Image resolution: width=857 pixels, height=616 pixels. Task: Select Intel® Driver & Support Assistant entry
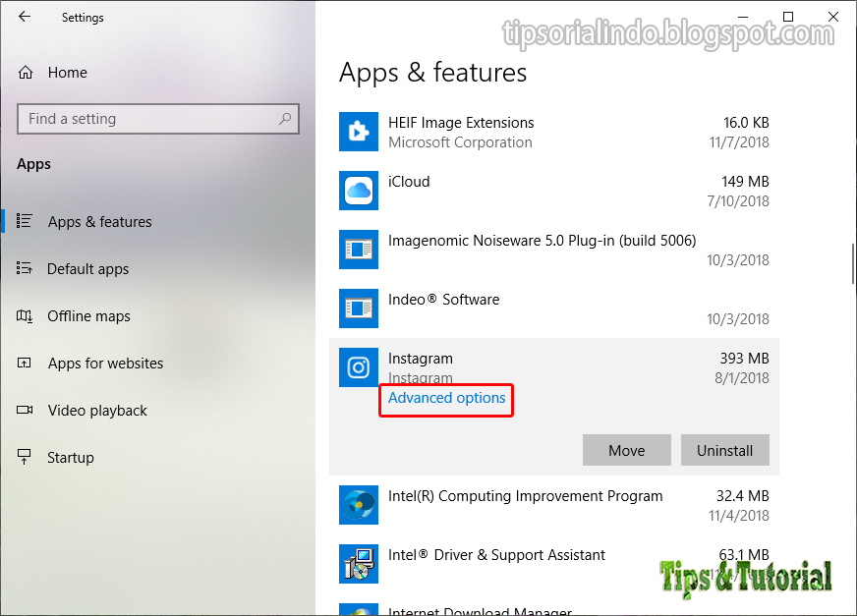tap(496, 555)
